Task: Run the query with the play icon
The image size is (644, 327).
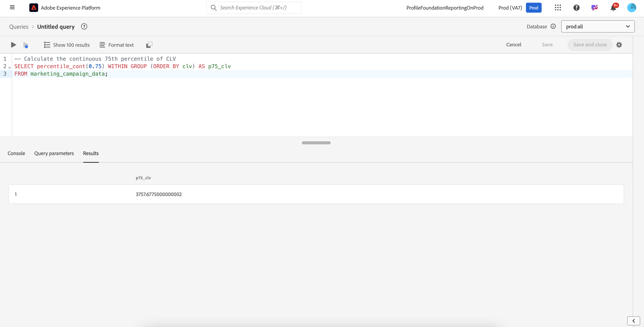Action: 13,45
